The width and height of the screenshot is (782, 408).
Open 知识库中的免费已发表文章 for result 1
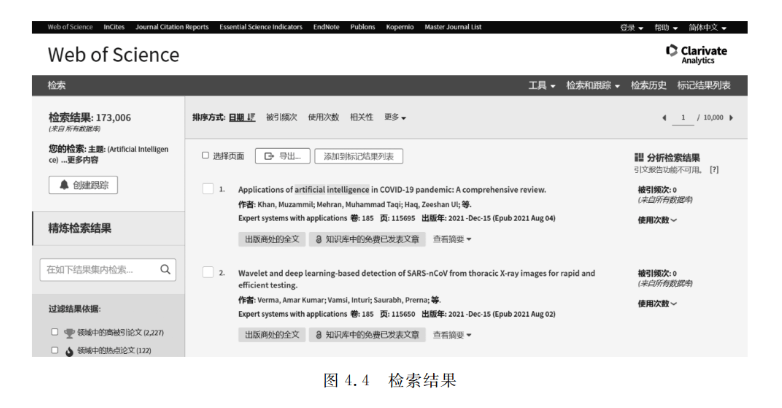point(367,239)
